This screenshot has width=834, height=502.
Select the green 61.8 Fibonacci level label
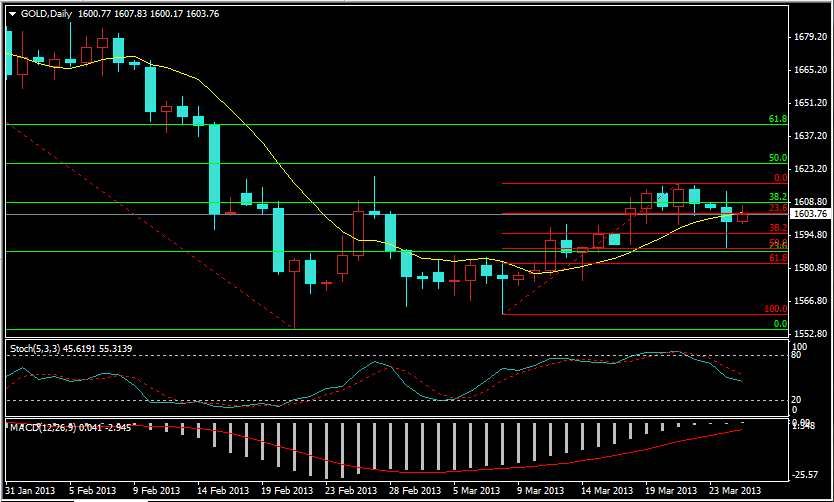pos(778,119)
